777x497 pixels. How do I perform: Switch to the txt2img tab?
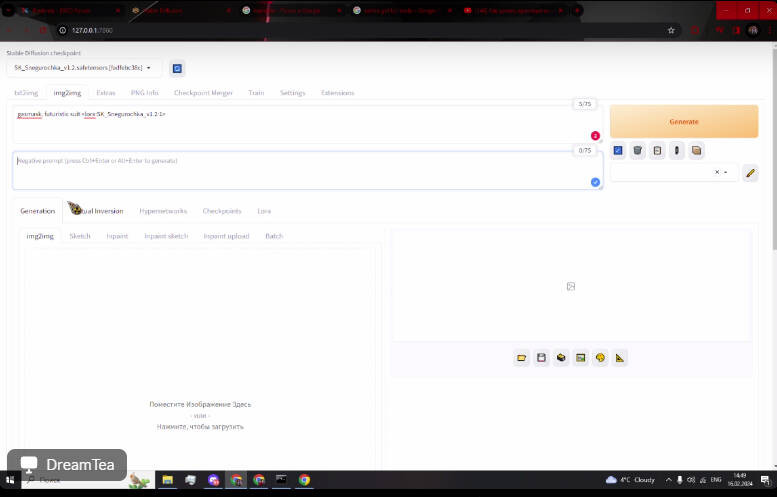click(26, 93)
